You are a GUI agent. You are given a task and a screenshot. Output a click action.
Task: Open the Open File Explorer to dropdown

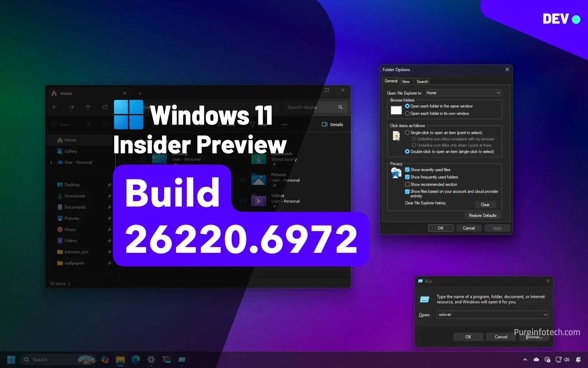tap(463, 93)
